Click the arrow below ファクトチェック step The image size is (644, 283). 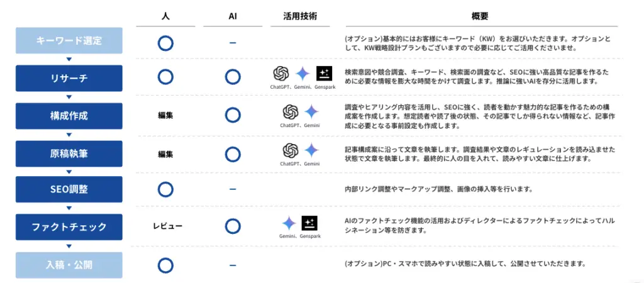[69, 246]
